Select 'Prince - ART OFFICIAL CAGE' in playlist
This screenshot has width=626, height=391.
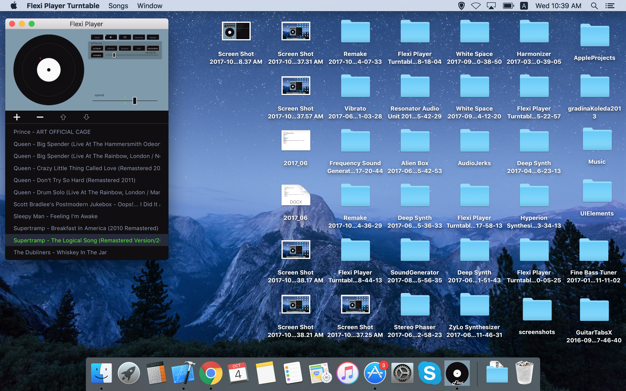[x=87, y=132]
